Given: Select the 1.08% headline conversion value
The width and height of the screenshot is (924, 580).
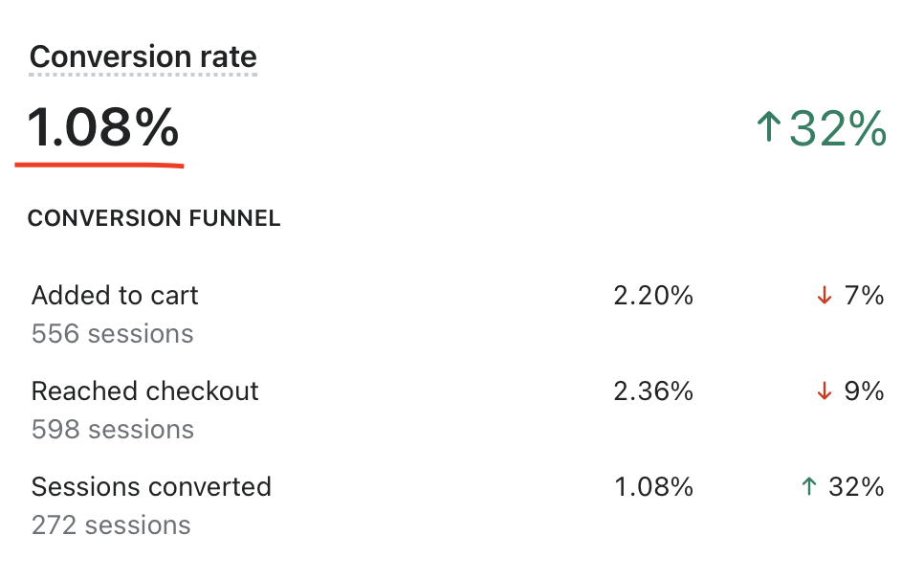Looking at the screenshot, I should pyautogui.click(x=102, y=126).
